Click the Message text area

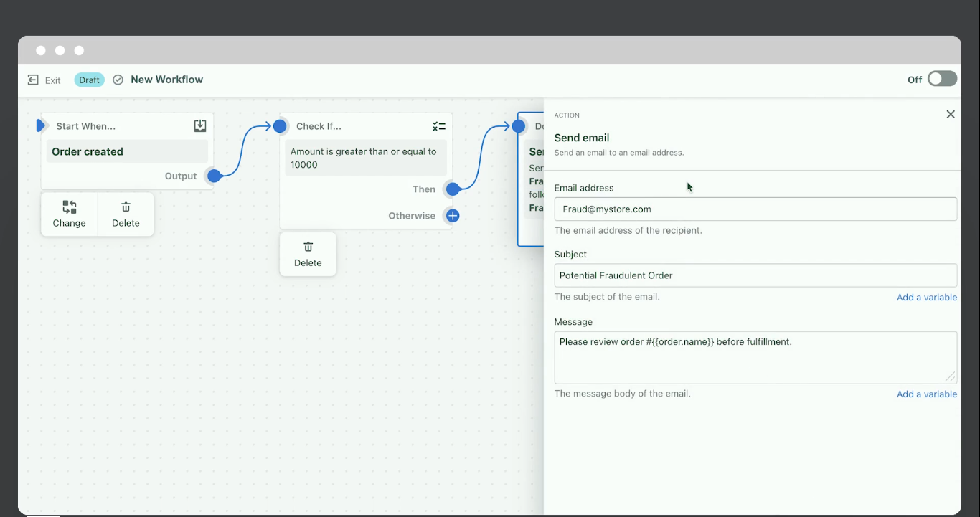click(x=755, y=357)
